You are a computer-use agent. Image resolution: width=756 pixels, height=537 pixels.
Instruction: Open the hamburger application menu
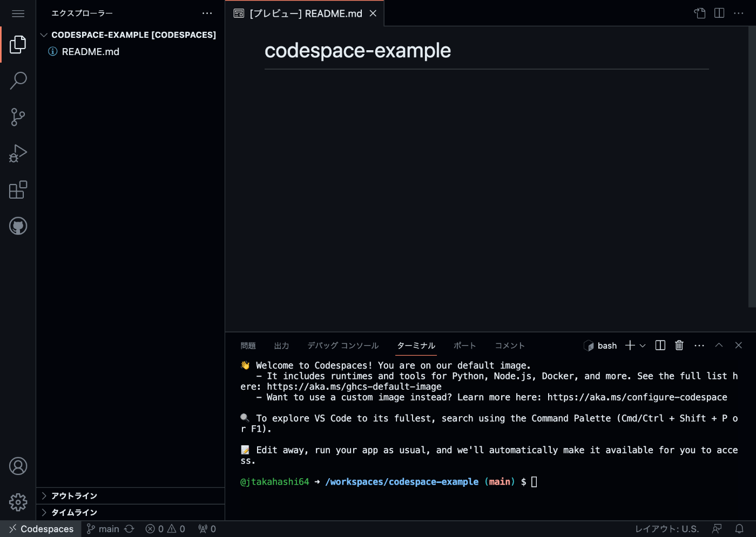pyautogui.click(x=18, y=13)
